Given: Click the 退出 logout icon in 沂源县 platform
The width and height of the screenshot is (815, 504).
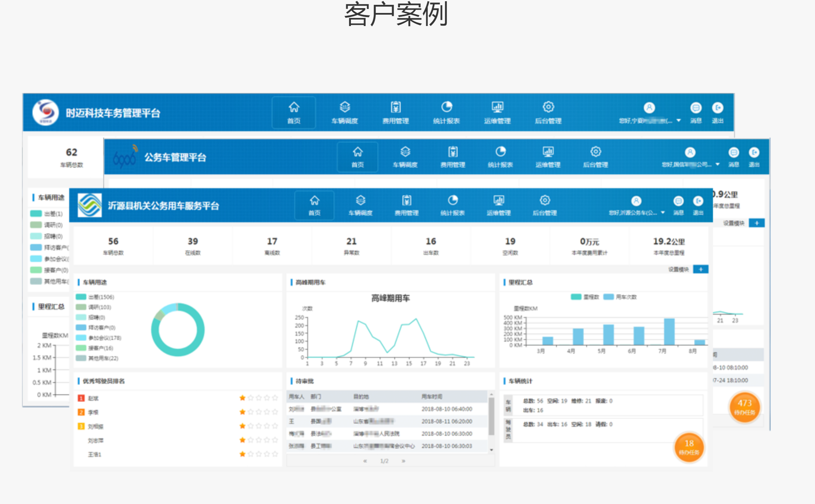Looking at the screenshot, I should click(x=698, y=201).
